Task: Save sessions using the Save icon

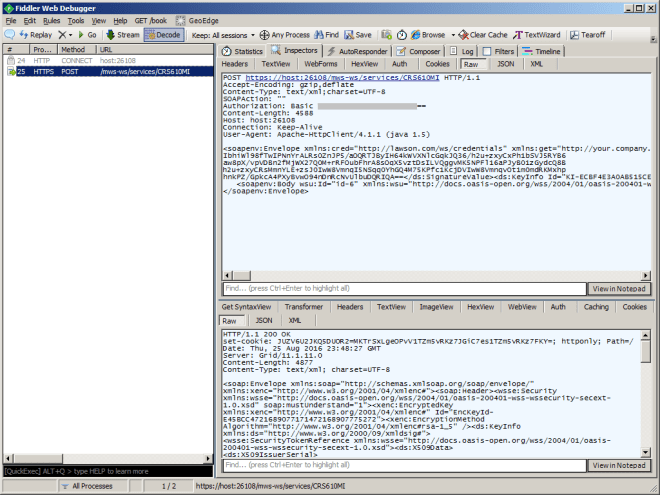Action: [x=358, y=34]
